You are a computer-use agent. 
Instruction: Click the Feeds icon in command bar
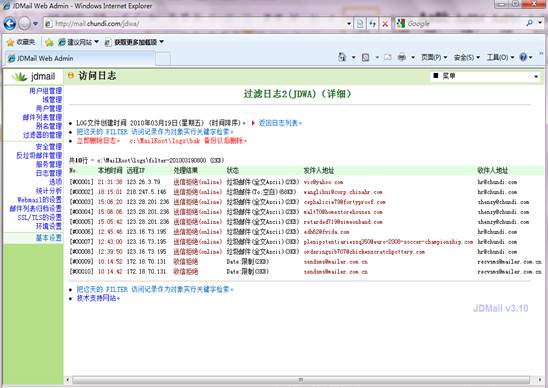pyautogui.click(x=365, y=57)
